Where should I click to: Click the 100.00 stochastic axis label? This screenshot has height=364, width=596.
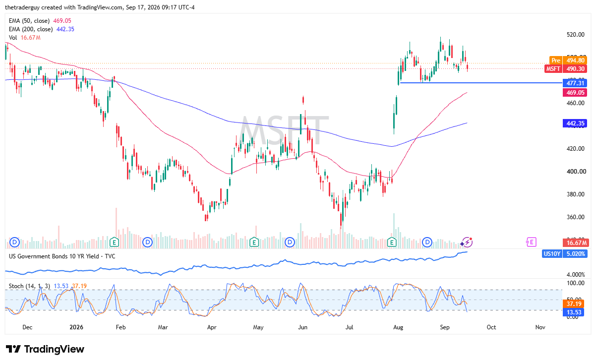(577, 283)
